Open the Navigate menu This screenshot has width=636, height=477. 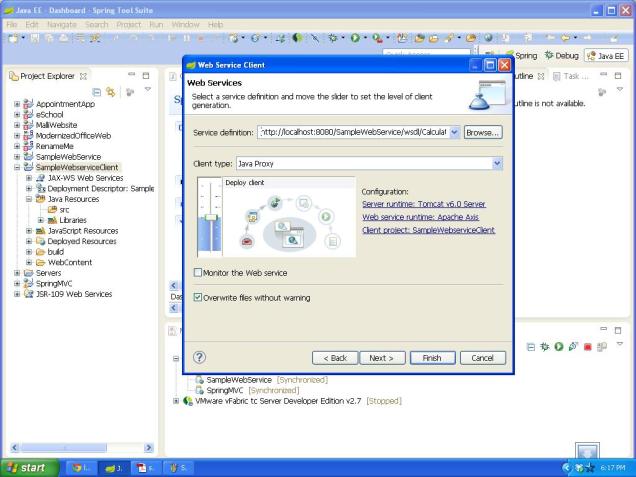click(x=62, y=24)
